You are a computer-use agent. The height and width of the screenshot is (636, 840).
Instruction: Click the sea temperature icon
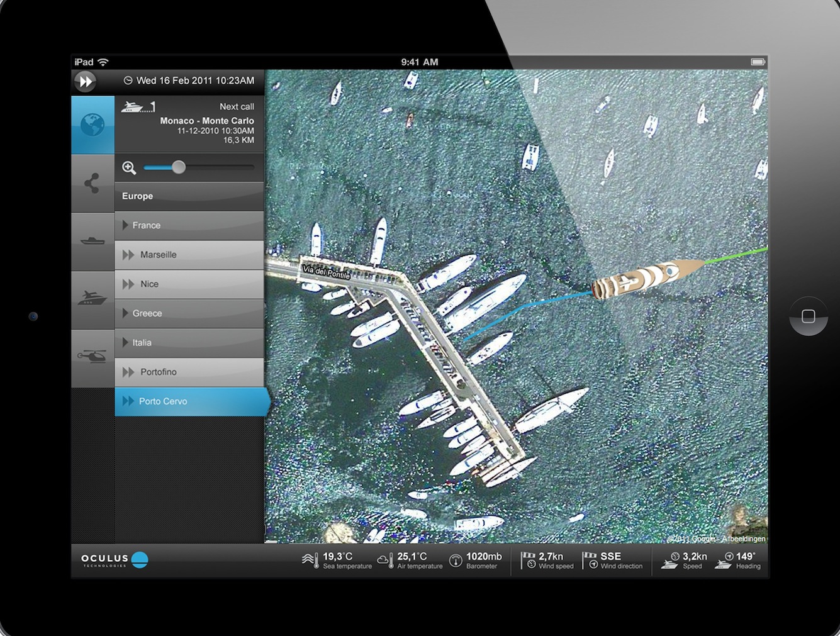click(x=311, y=559)
